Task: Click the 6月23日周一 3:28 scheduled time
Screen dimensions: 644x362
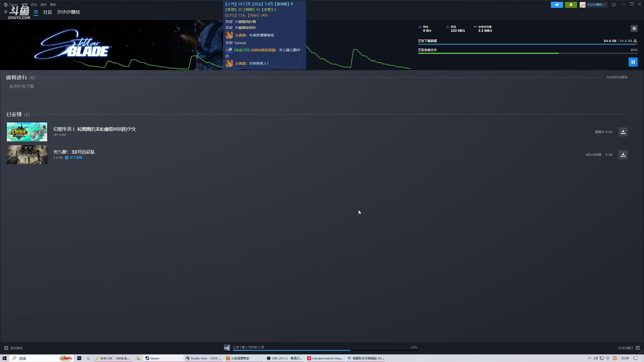Action: coord(599,155)
